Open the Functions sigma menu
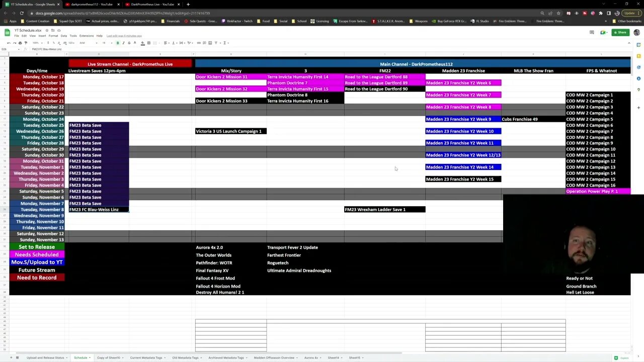 point(225,43)
